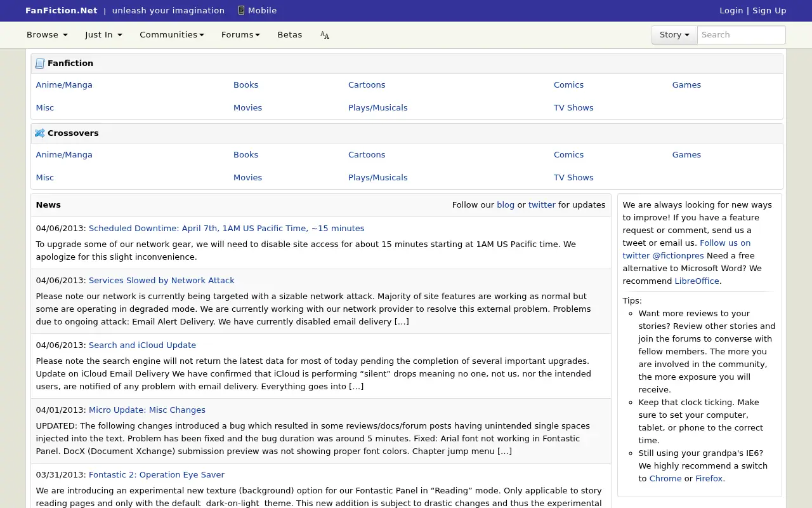
Task: Open Crossovers Books category
Action: click(x=246, y=155)
